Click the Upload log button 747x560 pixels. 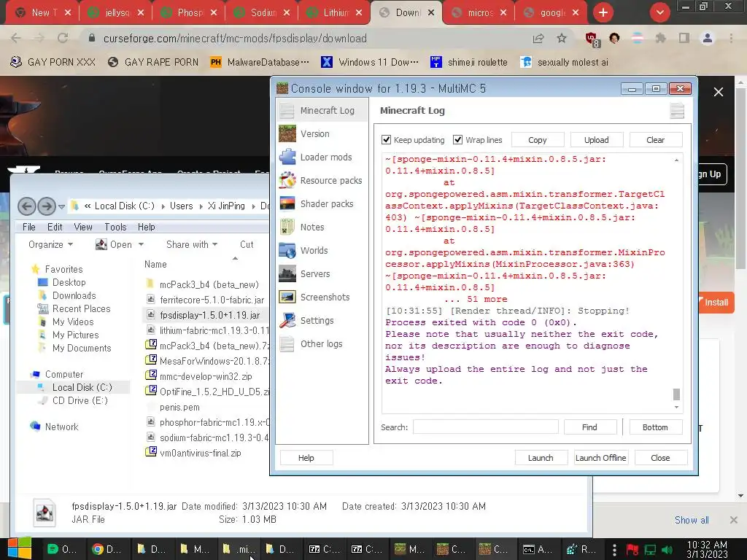coord(597,140)
